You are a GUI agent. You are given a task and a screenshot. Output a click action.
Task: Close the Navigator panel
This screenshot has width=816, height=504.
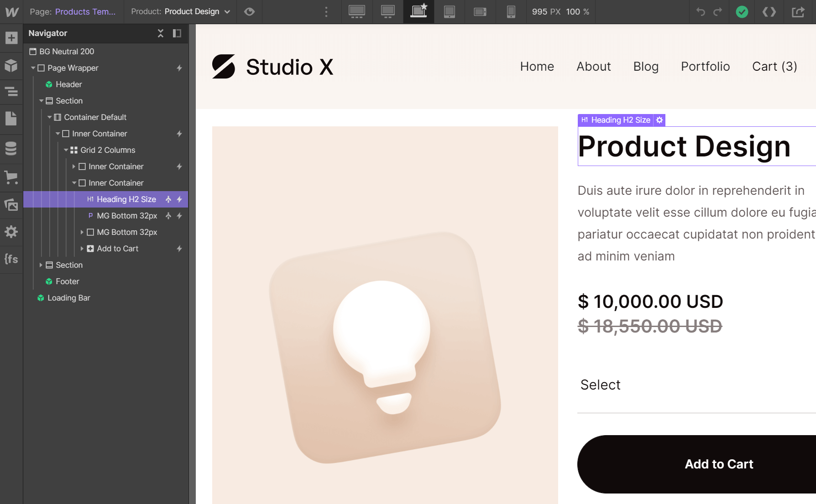161,33
